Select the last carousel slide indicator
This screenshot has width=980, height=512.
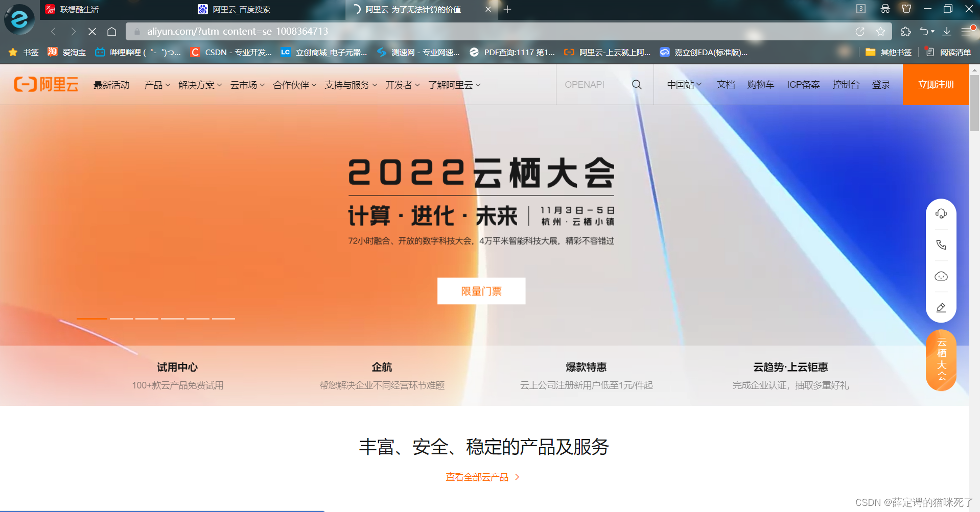point(223,319)
